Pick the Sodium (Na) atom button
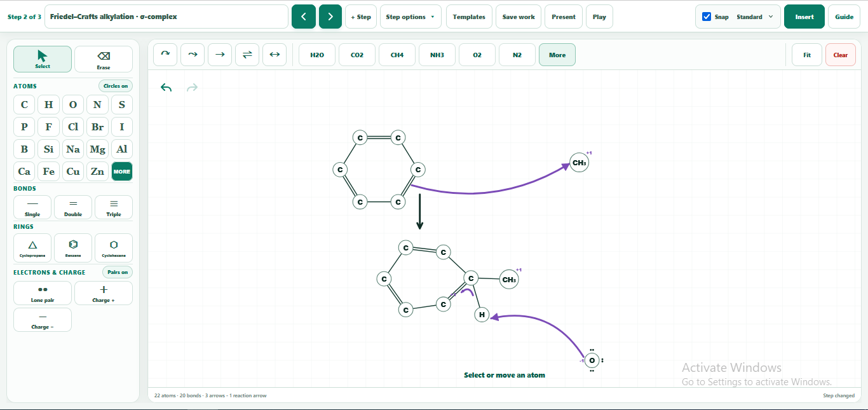This screenshot has height=410, width=868. pyautogui.click(x=73, y=149)
